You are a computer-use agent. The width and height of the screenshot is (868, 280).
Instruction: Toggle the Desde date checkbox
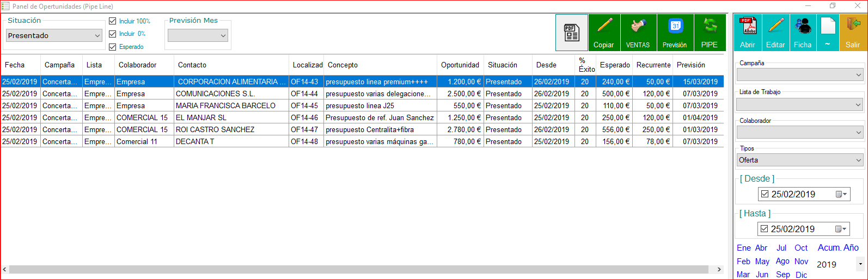pyautogui.click(x=765, y=194)
